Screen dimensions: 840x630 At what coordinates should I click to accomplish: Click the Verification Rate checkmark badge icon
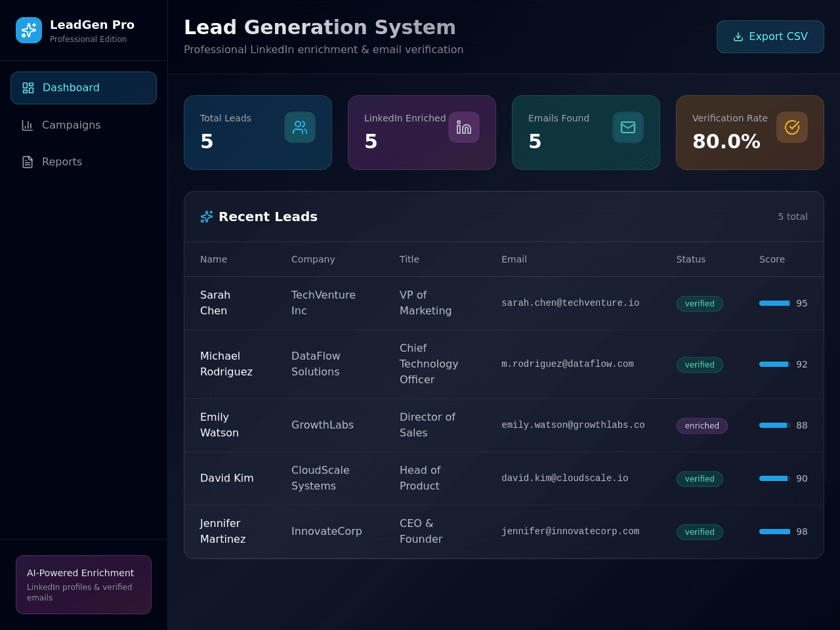[x=792, y=127]
